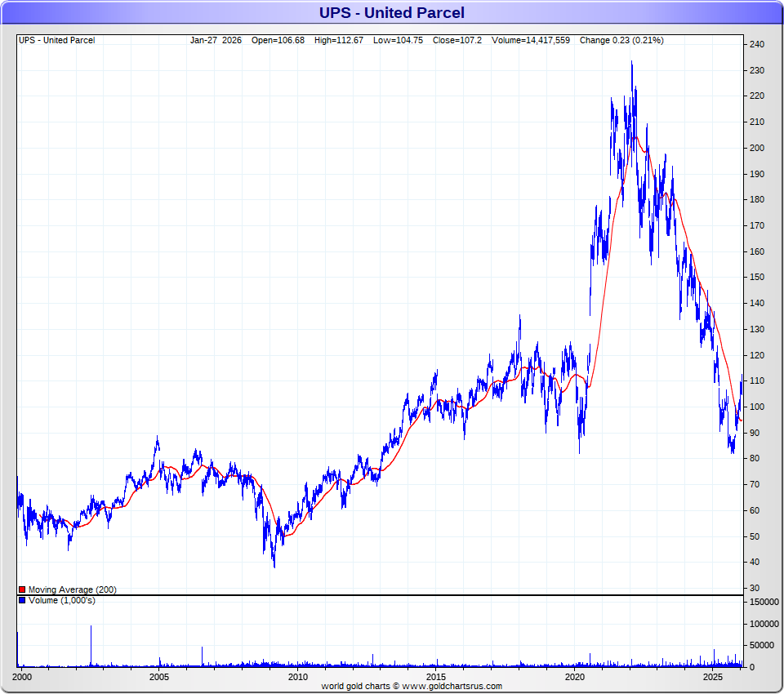Click the 'Low=104.75' value in header
Image resolution: width=784 pixels, height=694 pixels.
point(398,40)
